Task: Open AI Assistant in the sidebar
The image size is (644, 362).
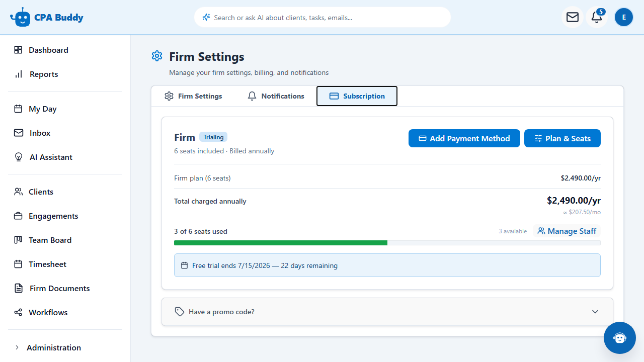Action: coord(65,157)
